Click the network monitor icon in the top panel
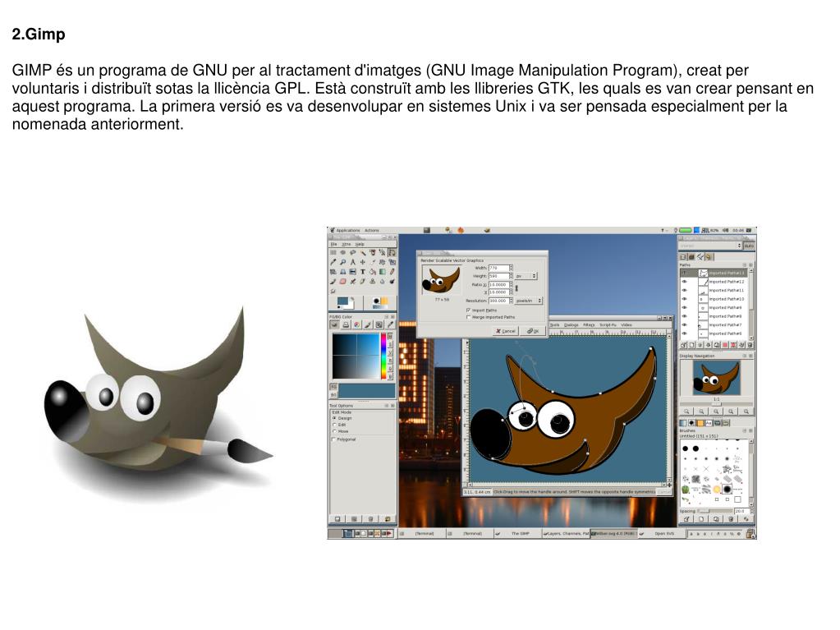The height and width of the screenshot is (630, 840). (705, 230)
